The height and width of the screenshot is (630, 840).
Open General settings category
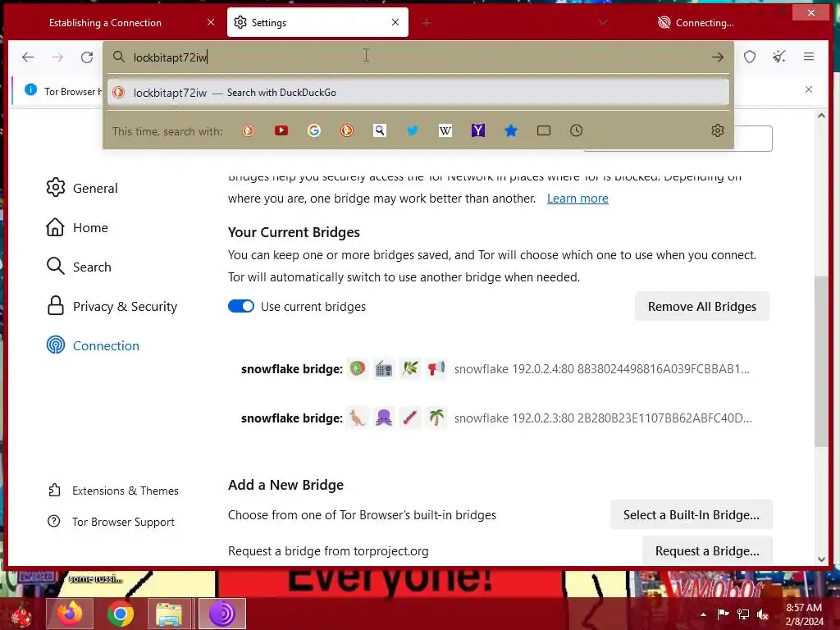click(x=82, y=188)
